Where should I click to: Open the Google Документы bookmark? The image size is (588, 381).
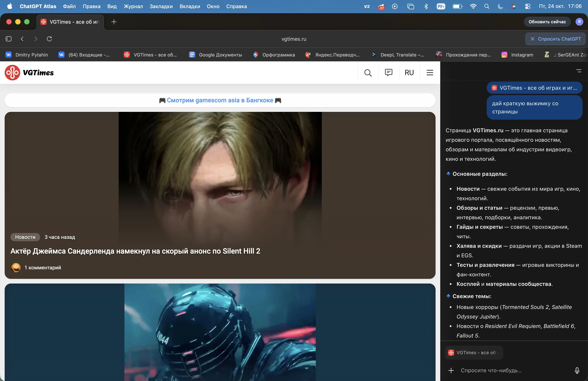tap(215, 55)
